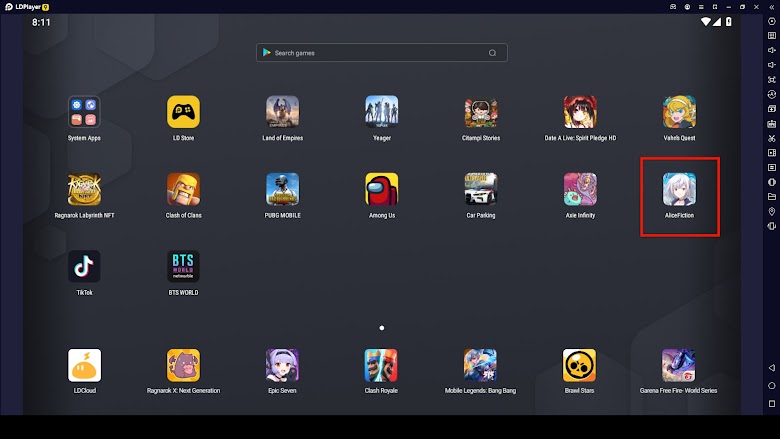Screen dimensions: 780x439
Task: Open the operation recorder sidebar icon
Action: 772,168
